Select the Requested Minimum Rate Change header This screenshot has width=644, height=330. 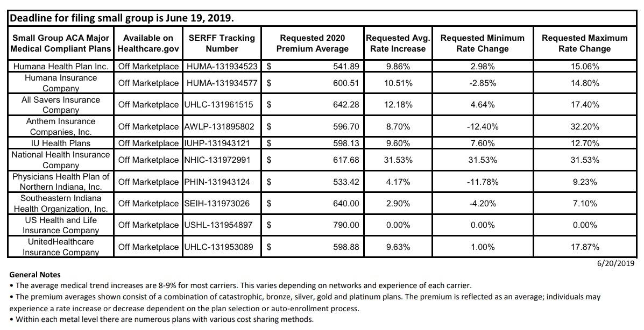click(x=482, y=43)
